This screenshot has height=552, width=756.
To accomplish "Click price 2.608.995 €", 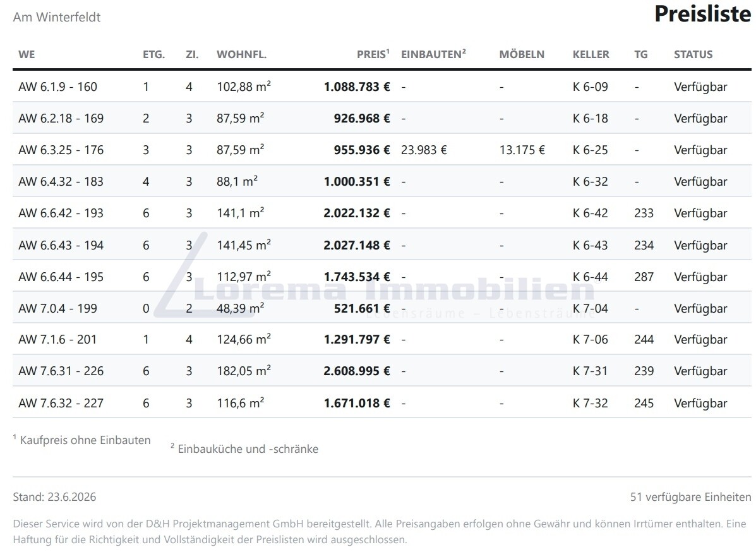I will pyautogui.click(x=357, y=371).
